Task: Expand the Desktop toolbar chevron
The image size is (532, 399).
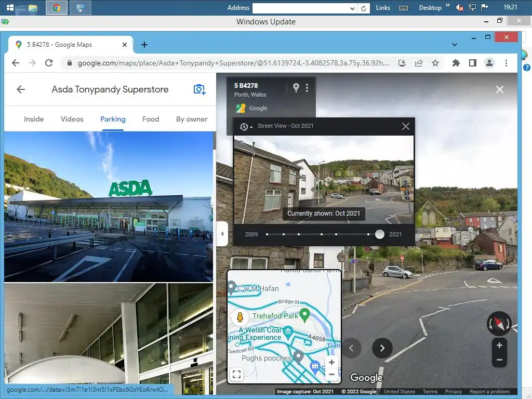Action: (447, 5)
